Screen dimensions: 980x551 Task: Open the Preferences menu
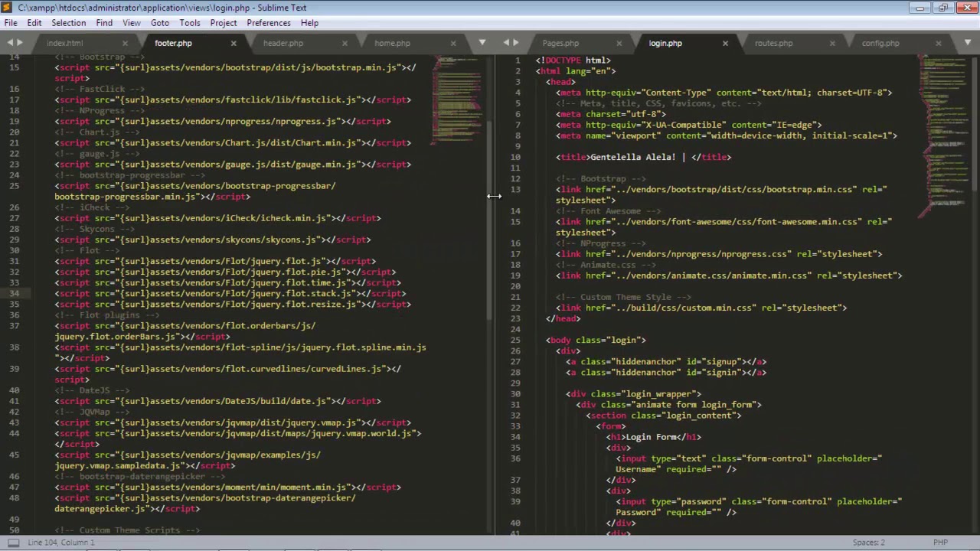[269, 23]
